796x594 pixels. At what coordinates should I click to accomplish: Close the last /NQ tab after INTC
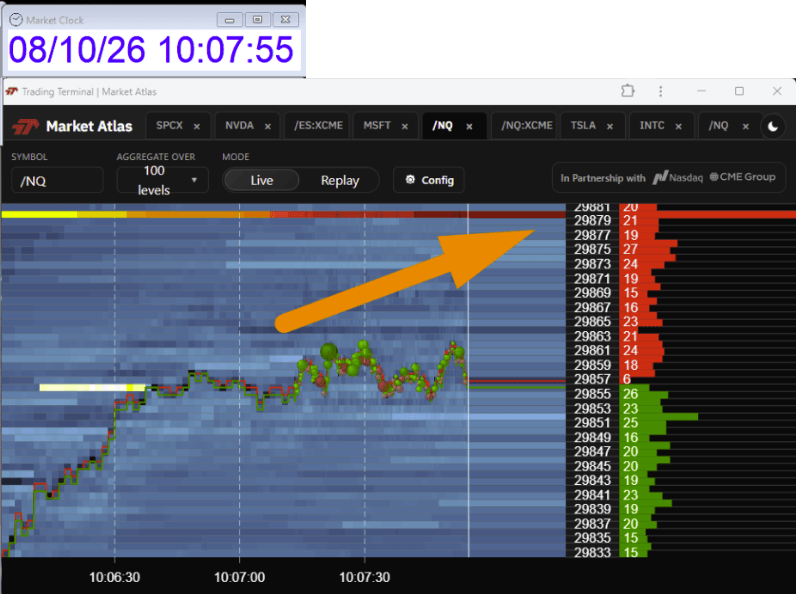pyautogui.click(x=746, y=126)
